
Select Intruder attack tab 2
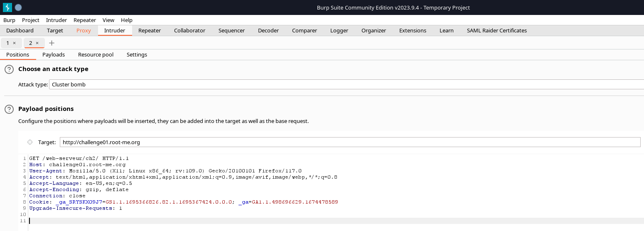tap(30, 43)
